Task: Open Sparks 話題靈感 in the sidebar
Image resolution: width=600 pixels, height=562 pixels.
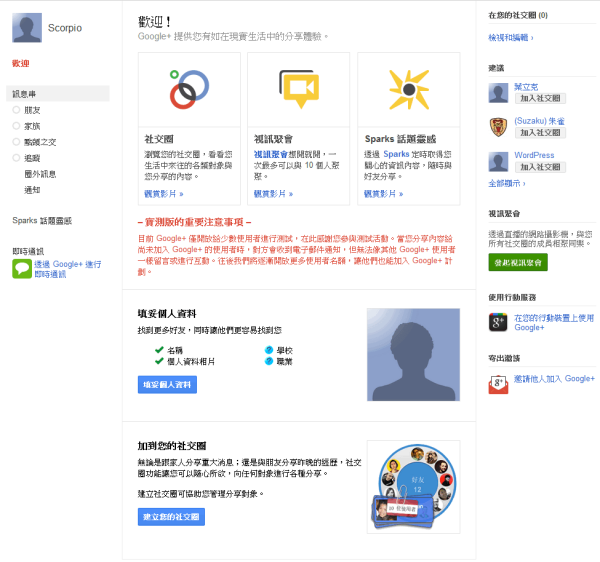Action: tap(42, 221)
